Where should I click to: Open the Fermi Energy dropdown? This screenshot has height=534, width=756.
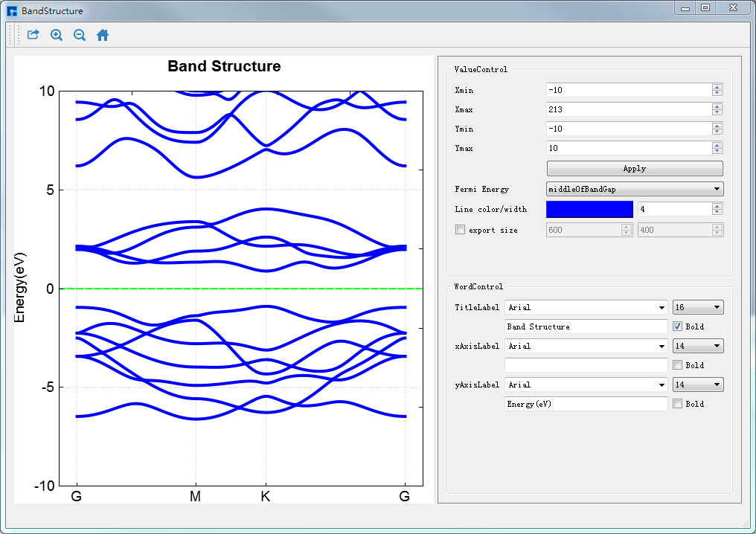pos(634,190)
